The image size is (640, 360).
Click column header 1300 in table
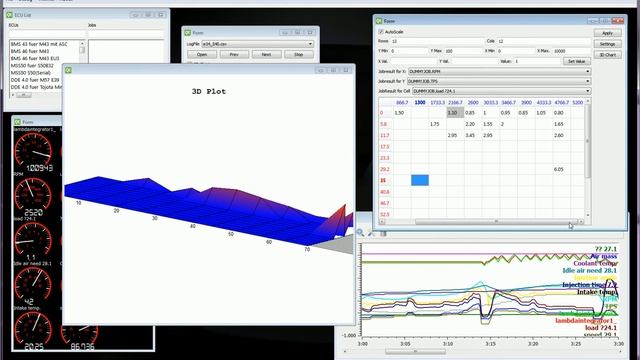pos(420,102)
